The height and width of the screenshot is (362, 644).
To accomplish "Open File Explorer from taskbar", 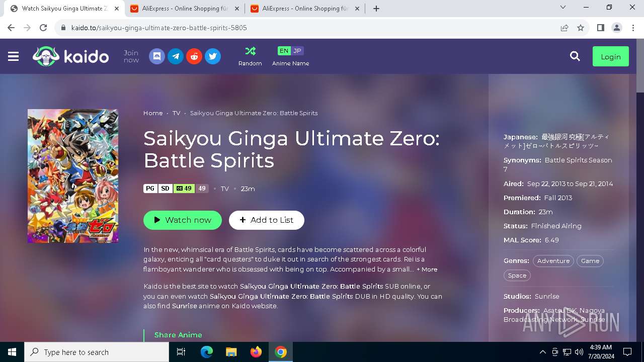I will pyautogui.click(x=231, y=352).
